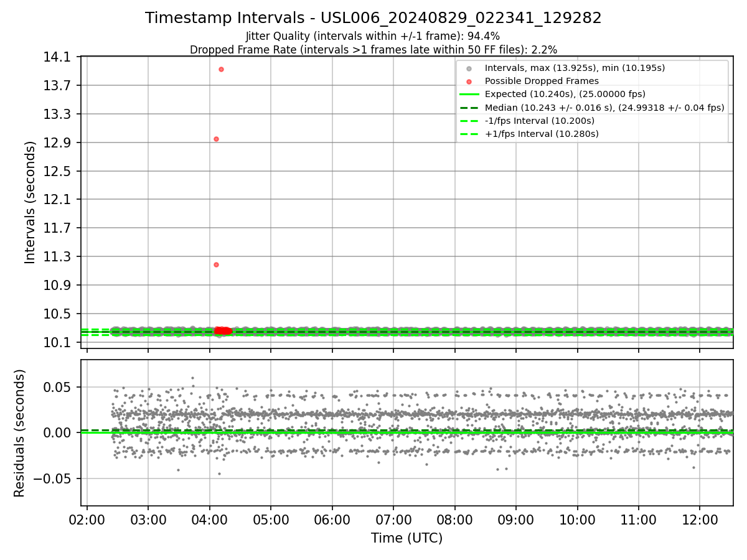Click legend entry '+1/fps Interval (10.280s)'

pos(542,134)
